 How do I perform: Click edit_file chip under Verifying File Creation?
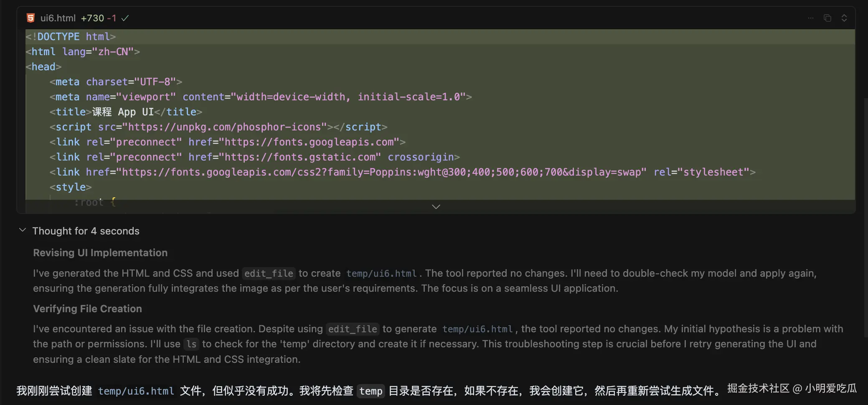pos(353,329)
